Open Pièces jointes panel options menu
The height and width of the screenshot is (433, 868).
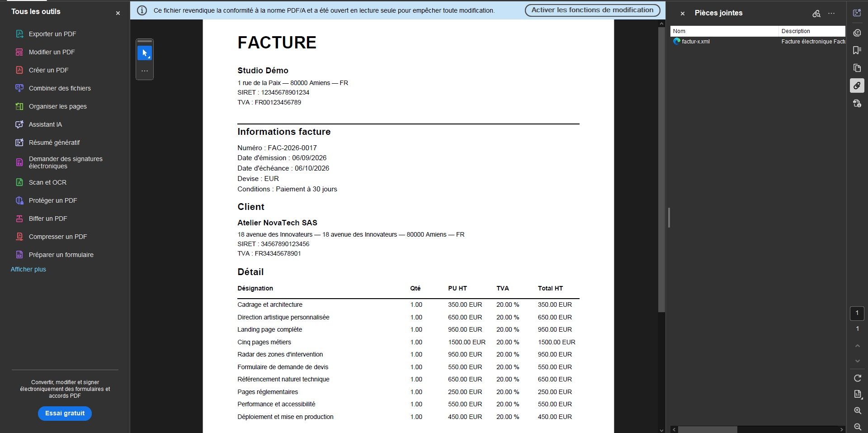click(x=831, y=14)
